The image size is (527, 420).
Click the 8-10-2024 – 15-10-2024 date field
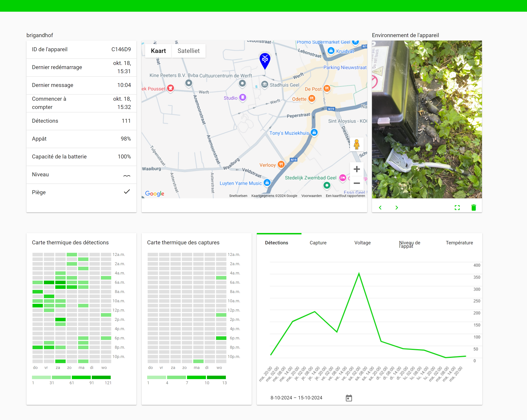[296, 398]
